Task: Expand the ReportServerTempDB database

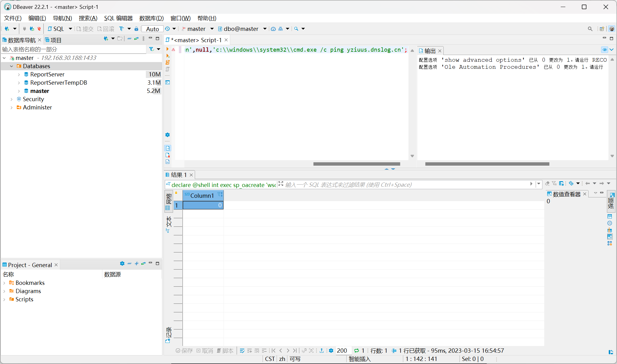Action: click(x=19, y=83)
